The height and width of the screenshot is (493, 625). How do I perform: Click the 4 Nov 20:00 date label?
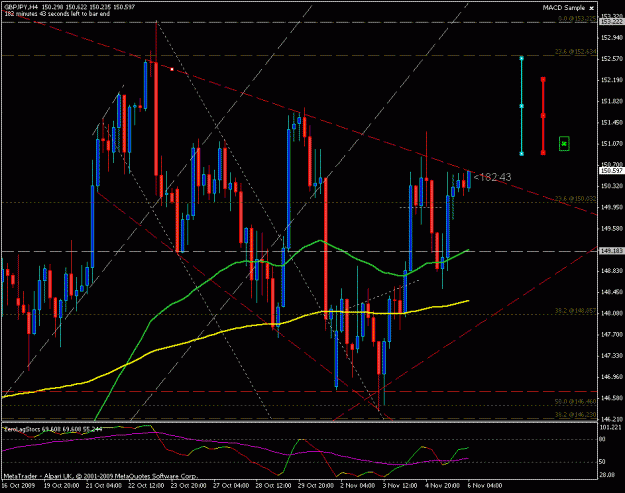442,486
